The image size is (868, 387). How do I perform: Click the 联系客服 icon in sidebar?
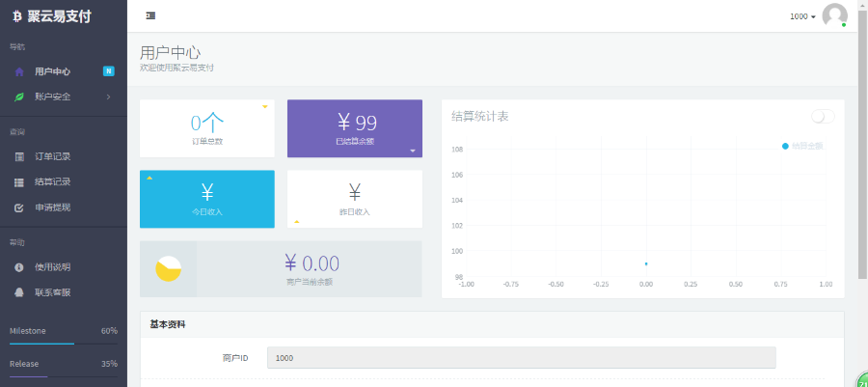19,292
